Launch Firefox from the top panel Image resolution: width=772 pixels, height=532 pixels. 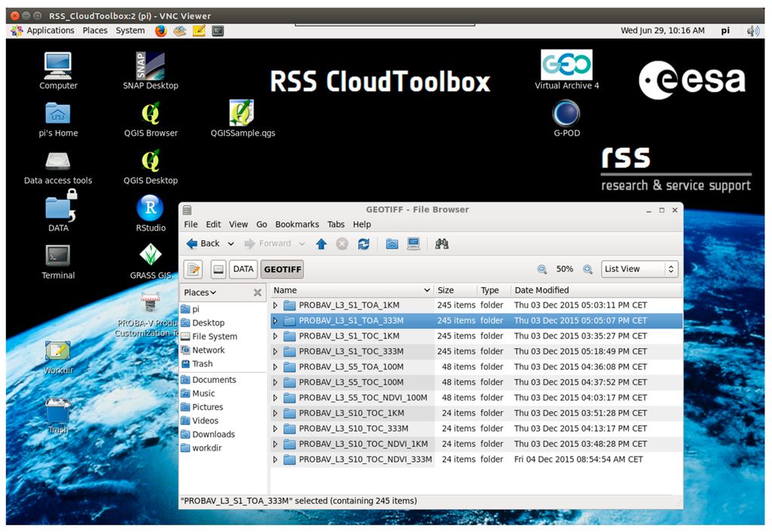click(161, 31)
